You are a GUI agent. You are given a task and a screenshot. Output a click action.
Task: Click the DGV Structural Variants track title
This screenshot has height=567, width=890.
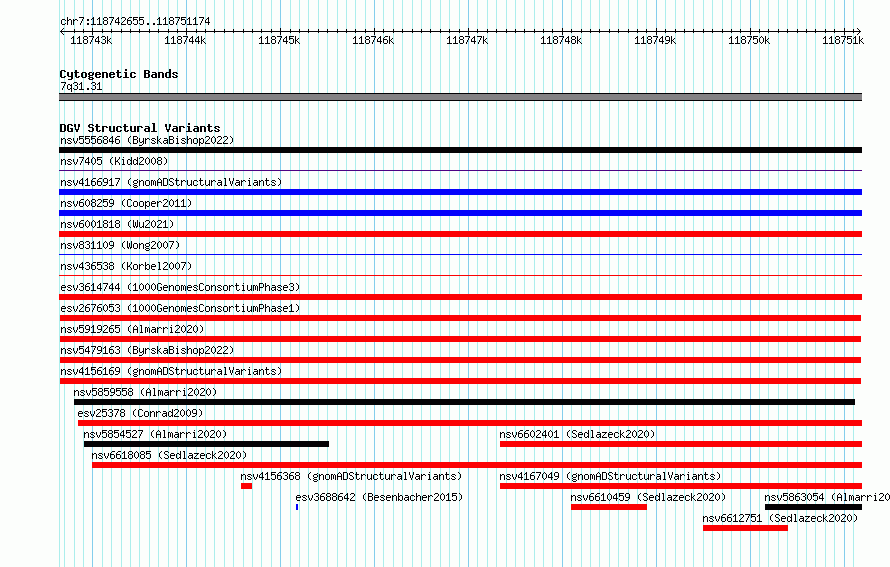pos(140,128)
